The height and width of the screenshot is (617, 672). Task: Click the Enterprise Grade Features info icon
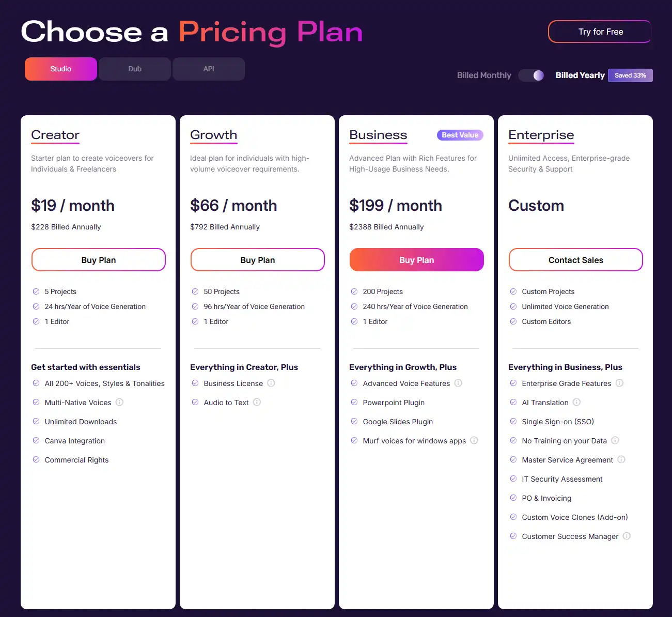[619, 383]
